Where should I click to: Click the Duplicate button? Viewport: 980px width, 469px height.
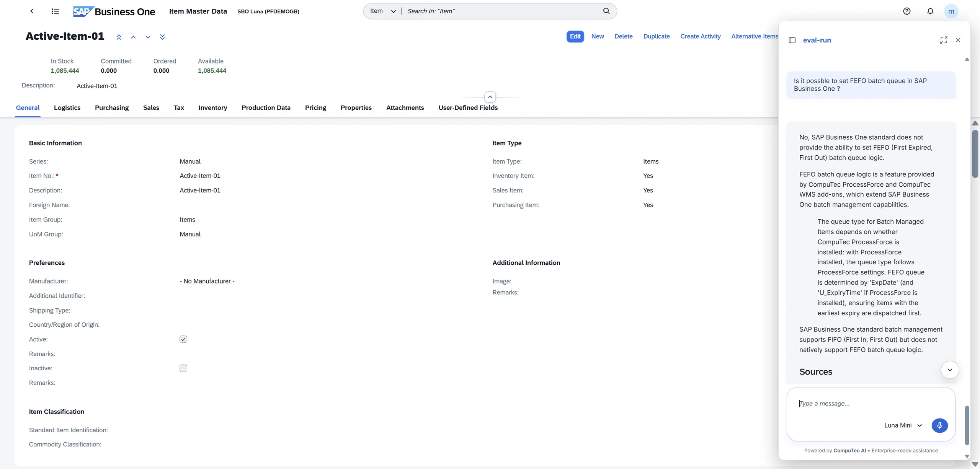pos(657,36)
